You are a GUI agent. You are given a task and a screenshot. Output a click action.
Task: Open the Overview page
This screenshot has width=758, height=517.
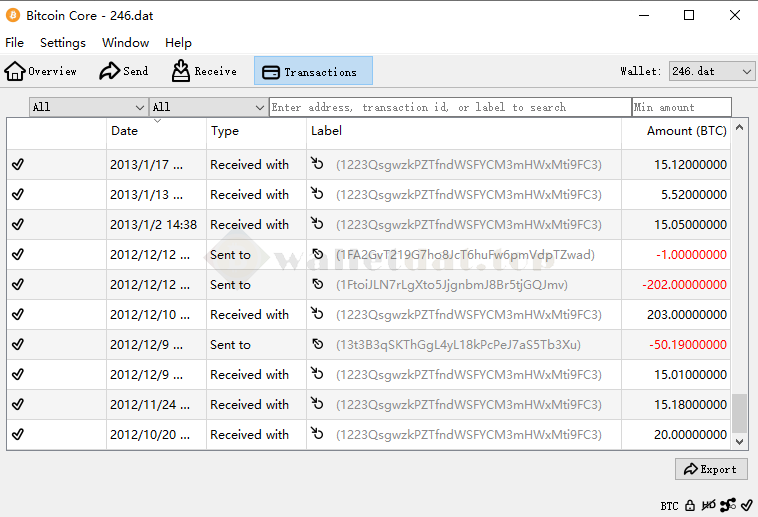coord(41,71)
